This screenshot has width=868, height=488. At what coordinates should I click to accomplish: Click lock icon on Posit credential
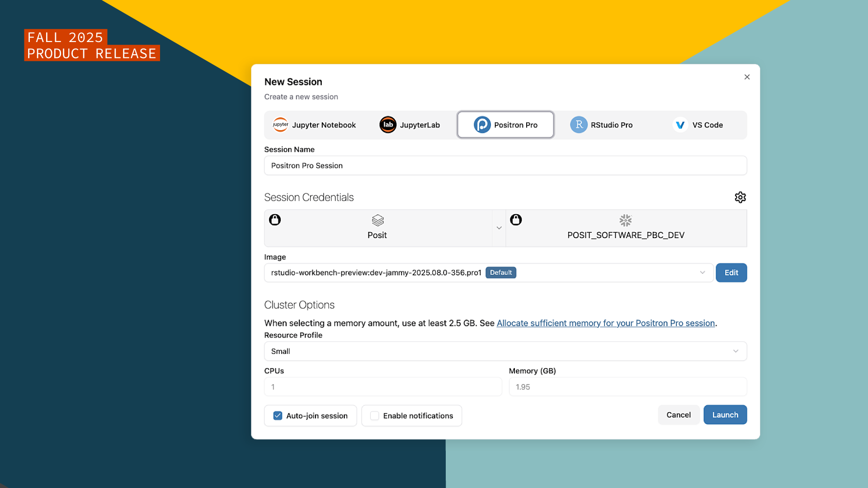coord(275,220)
